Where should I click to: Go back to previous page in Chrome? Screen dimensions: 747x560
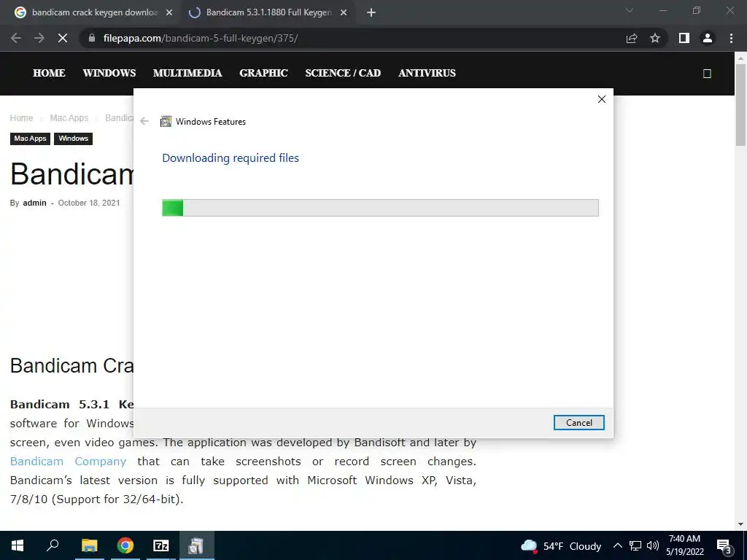[16, 38]
